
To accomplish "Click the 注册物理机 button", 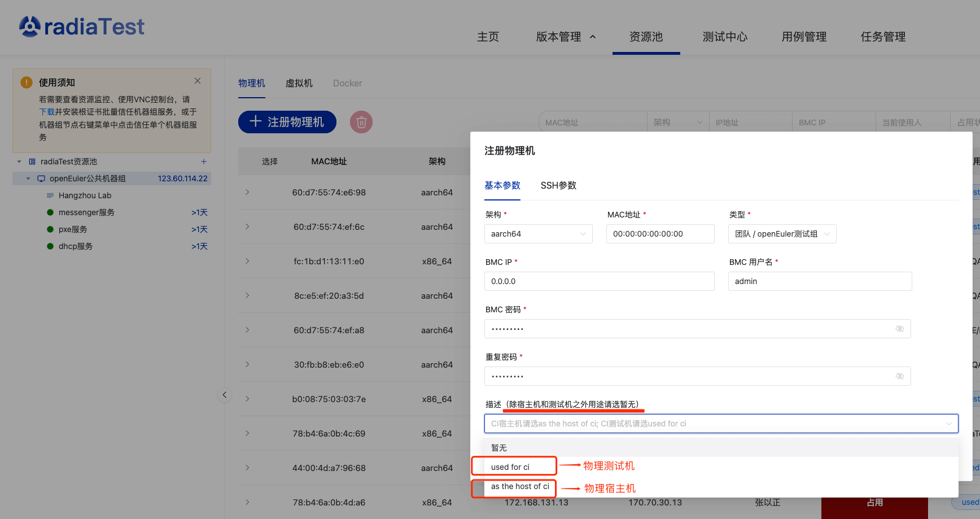I will coord(287,122).
